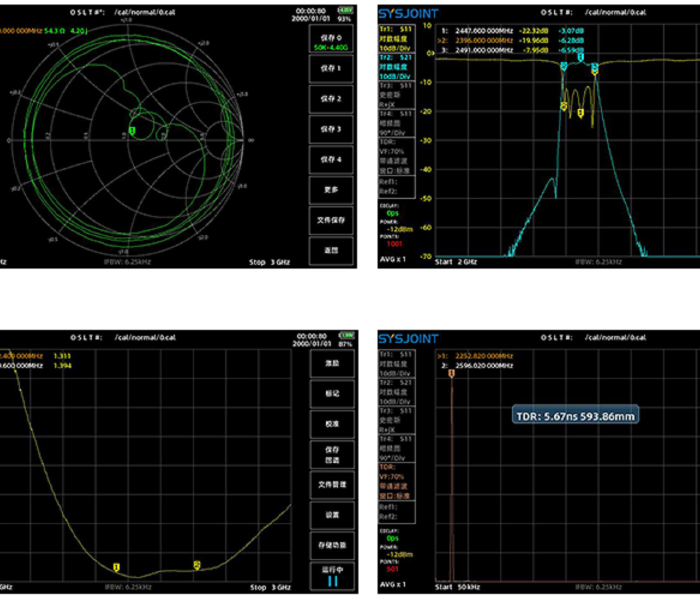Click the battery icon showing 93%
The height and width of the screenshot is (596, 700).
coord(345,10)
